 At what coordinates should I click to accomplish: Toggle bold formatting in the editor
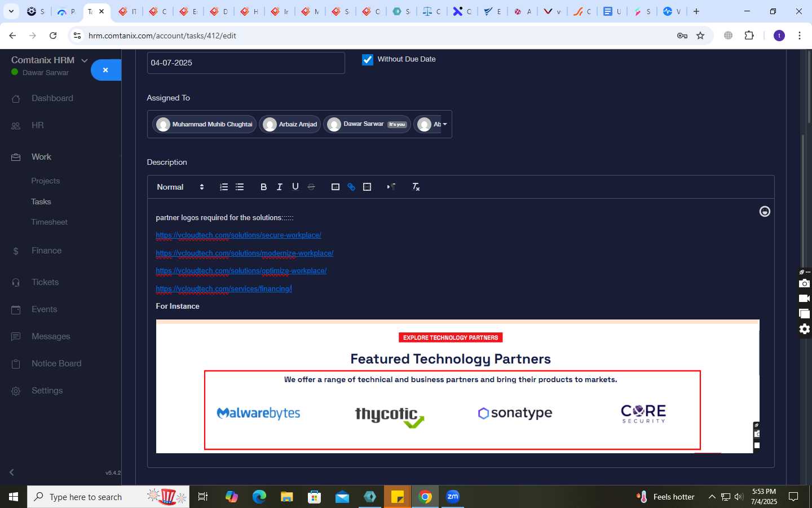coord(263,187)
